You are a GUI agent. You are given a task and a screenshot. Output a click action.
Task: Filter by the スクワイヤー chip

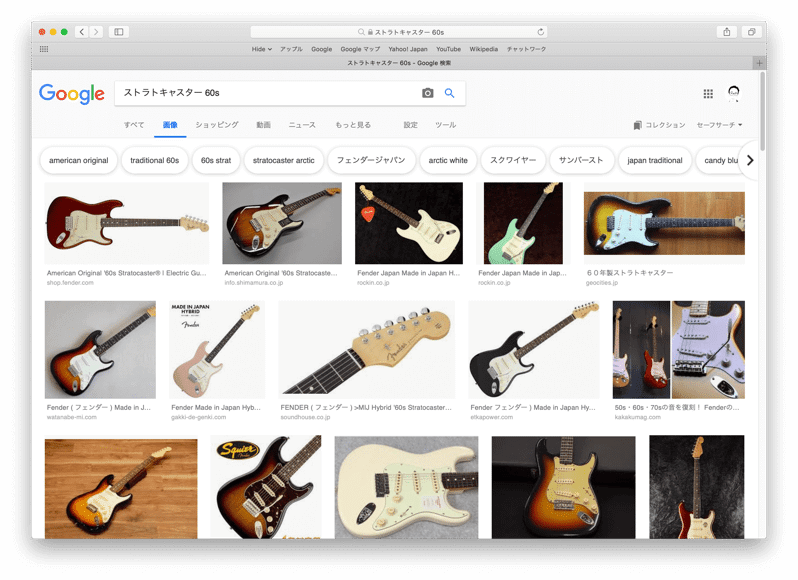tap(513, 160)
